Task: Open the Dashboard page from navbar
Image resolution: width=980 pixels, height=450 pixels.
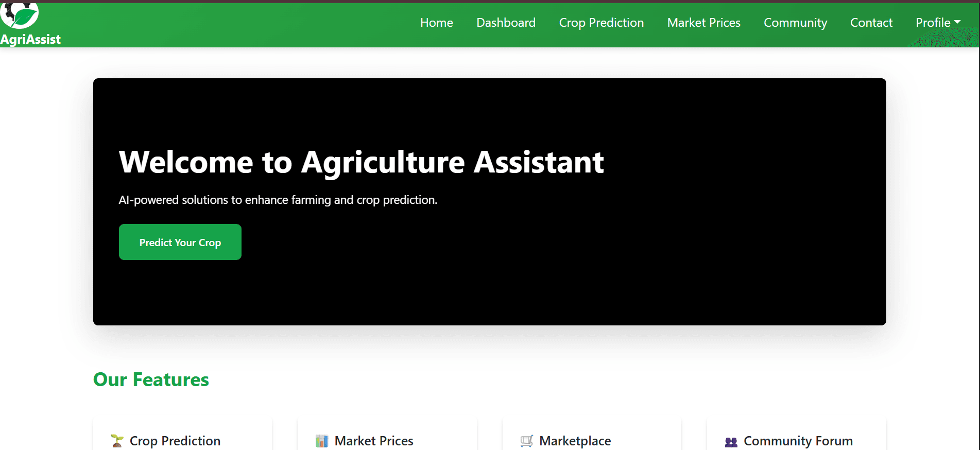Action: (506, 23)
